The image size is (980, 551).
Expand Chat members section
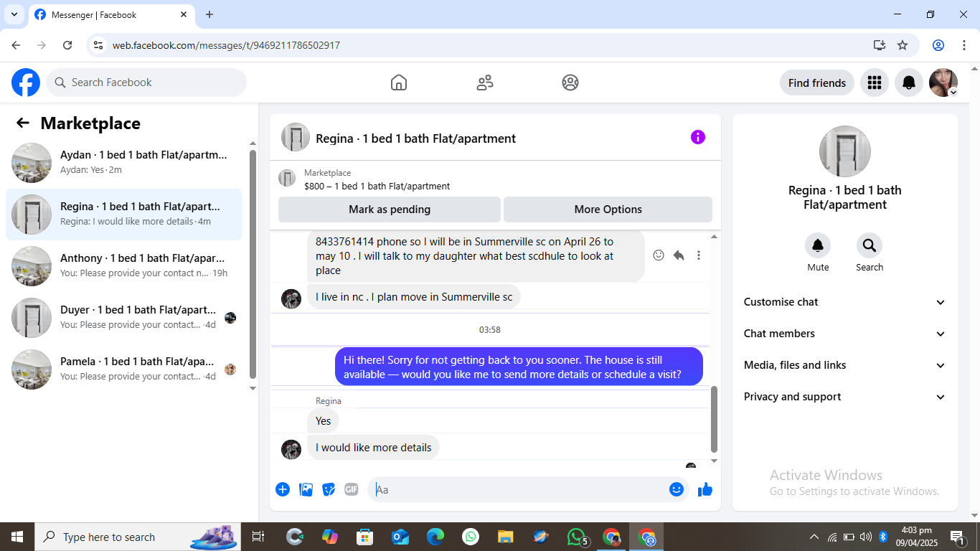click(845, 334)
